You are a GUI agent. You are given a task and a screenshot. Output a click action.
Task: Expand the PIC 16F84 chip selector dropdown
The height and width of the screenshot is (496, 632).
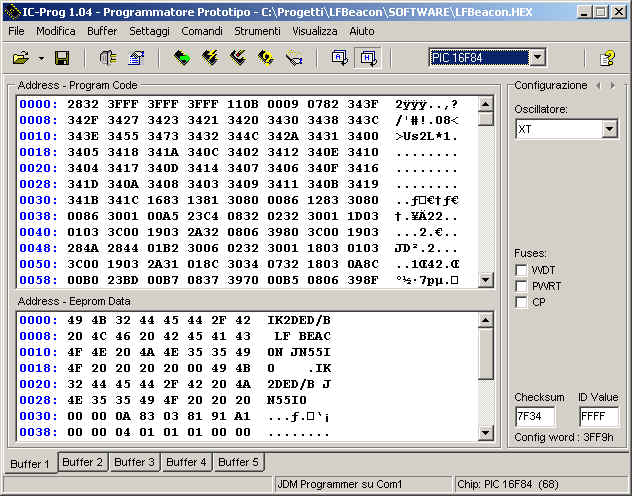pyautogui.click(x=537, y=58)
